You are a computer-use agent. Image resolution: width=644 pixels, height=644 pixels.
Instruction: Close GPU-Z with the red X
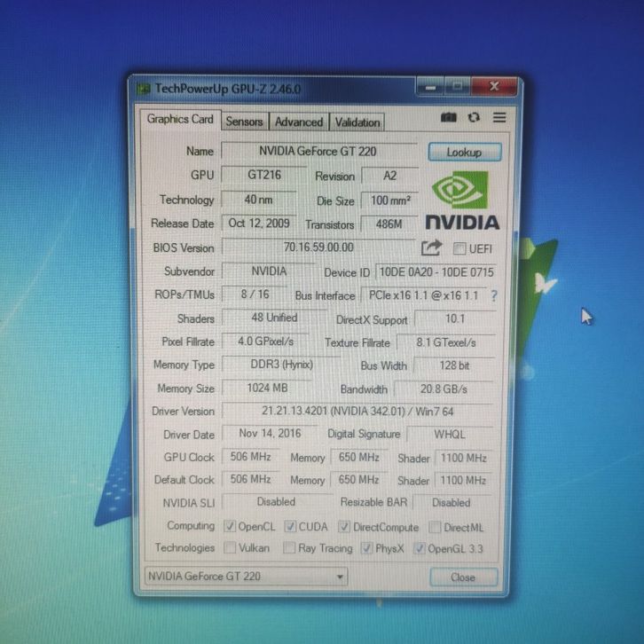click(494, 86)
